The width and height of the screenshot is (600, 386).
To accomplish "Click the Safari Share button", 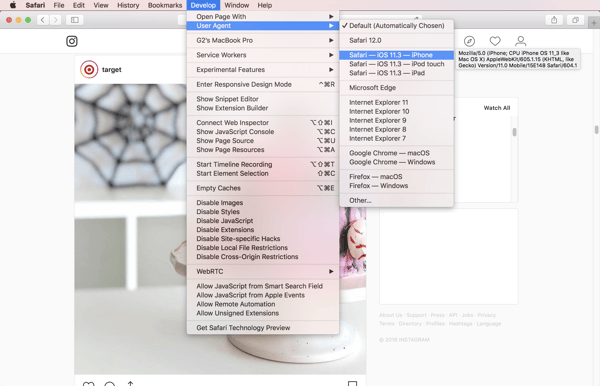I will point(554,20).
